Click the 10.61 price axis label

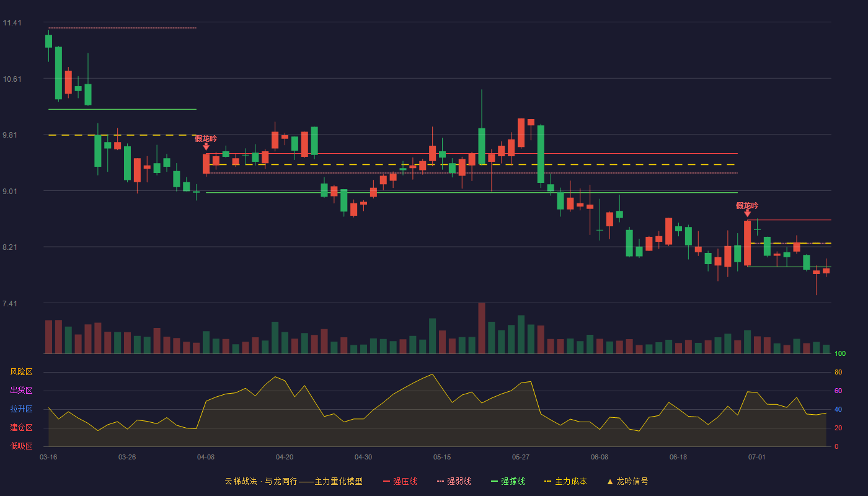click(12, 79)
